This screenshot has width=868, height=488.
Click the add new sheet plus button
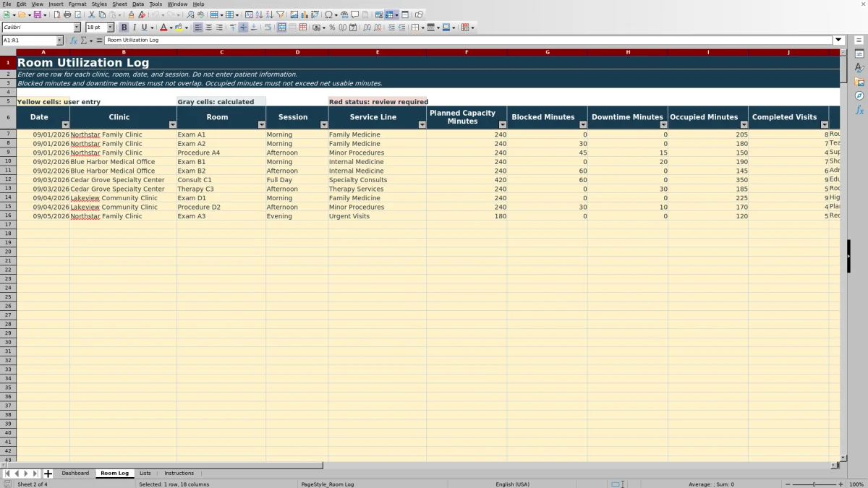(48, 474)
